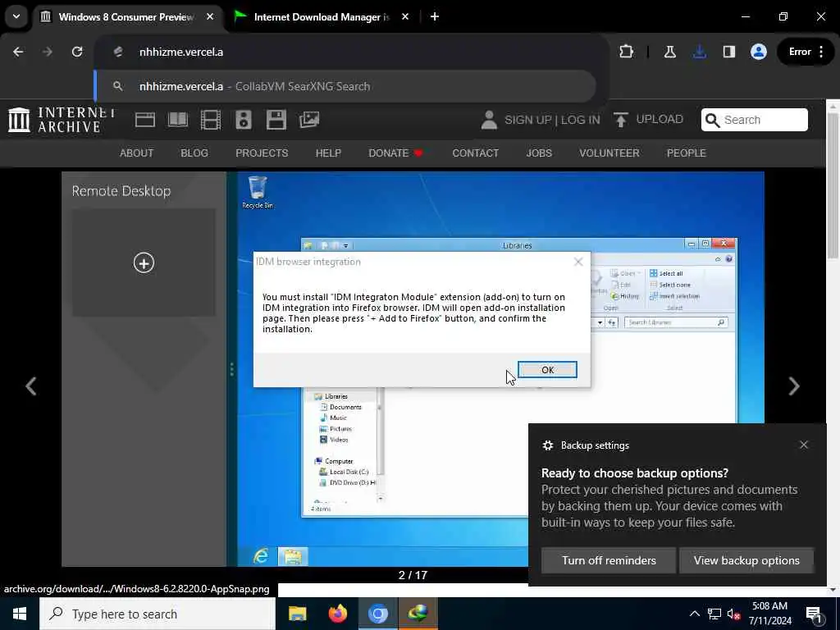The image size is (840, 630).
Task: Close the Internet Download Manager tab
Action: tap(405, 16)
